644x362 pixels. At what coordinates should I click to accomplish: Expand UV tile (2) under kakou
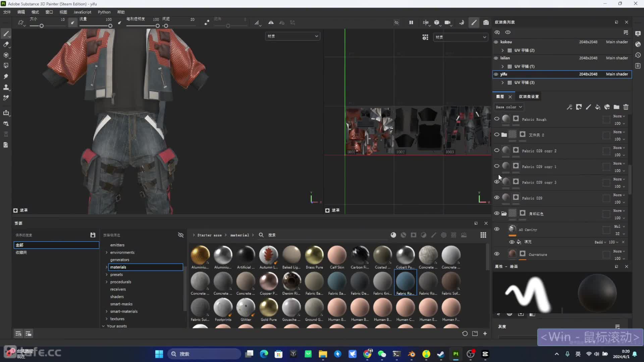tap(502, 50)
